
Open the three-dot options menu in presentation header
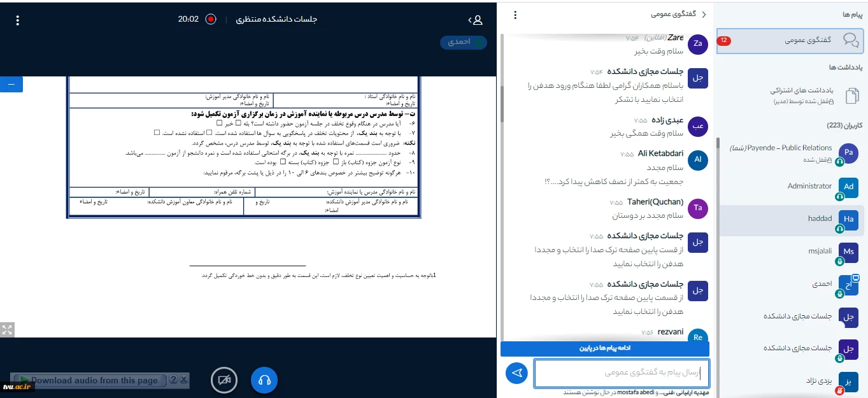17,20
